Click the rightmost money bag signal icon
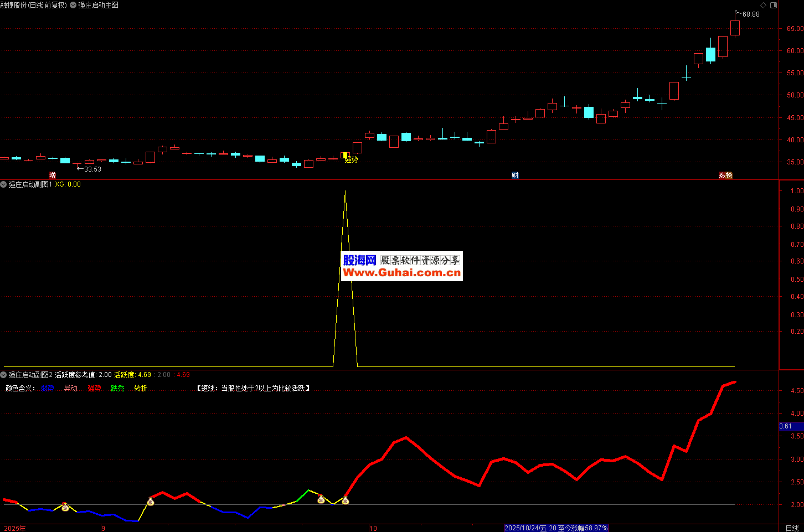 (x=345, y=500)
